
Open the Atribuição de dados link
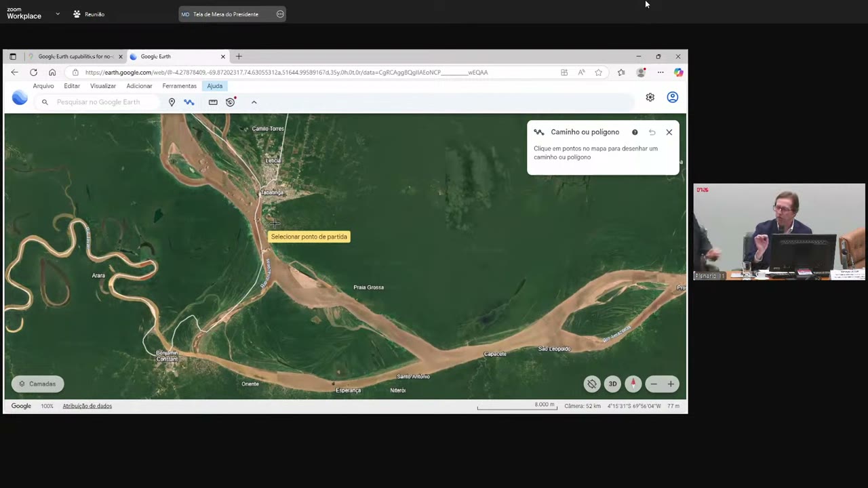(x=87, y=406)
